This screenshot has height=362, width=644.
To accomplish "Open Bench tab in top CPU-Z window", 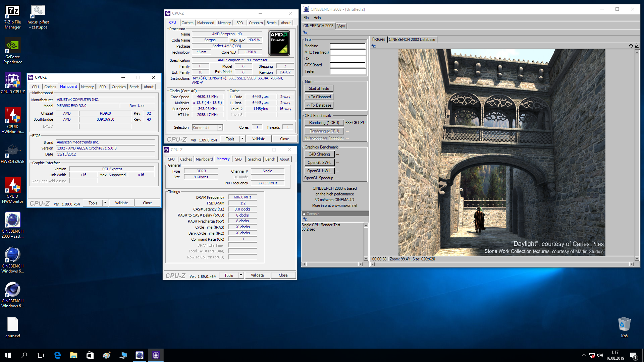I will 272,23.
